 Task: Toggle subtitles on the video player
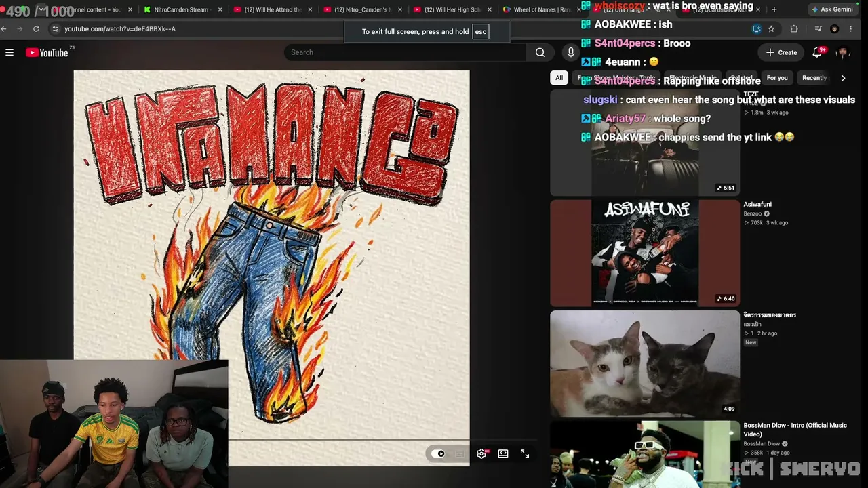[460, 453]
